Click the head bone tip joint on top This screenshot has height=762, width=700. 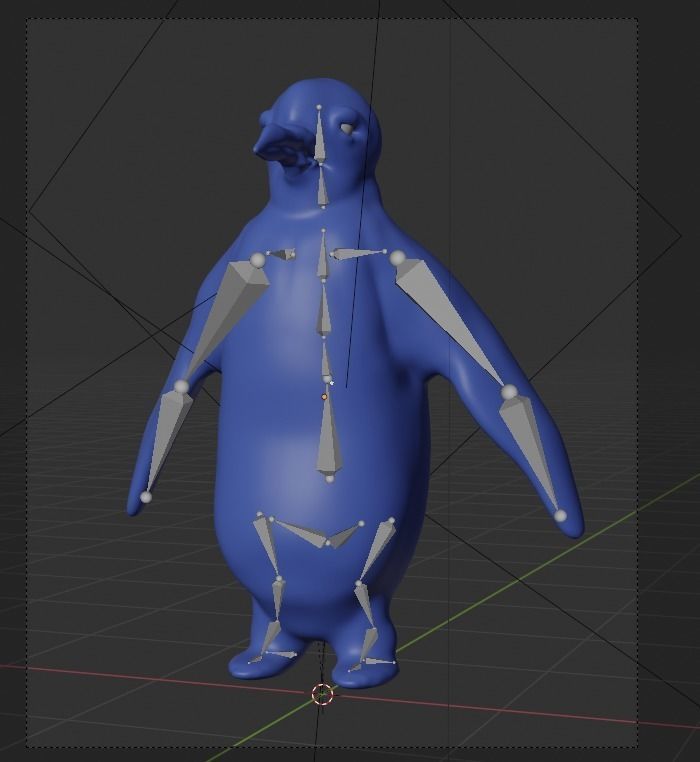[x=319, y=107]
